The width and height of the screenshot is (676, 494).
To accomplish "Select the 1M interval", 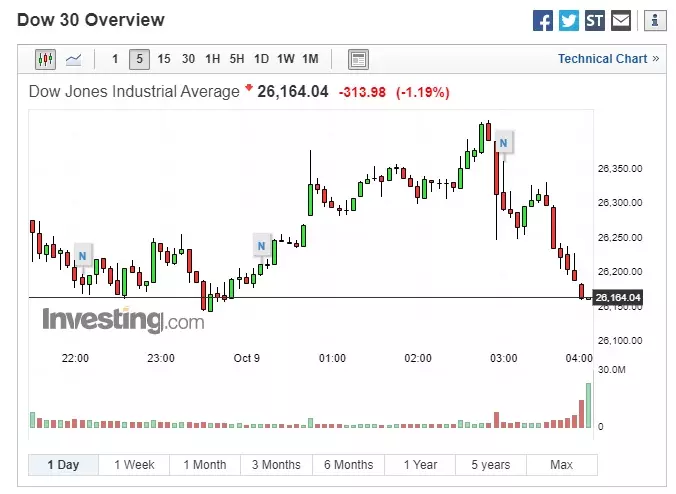I will [x=310, y=59].
